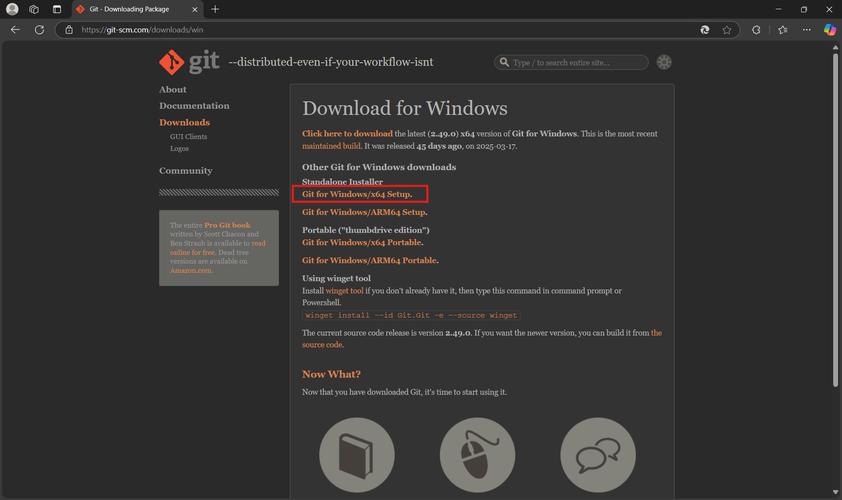Download Git for Windows/x64 Setup
Image resolution: width=842 pixels, height=500 pixels.
[x=357, y=194]
